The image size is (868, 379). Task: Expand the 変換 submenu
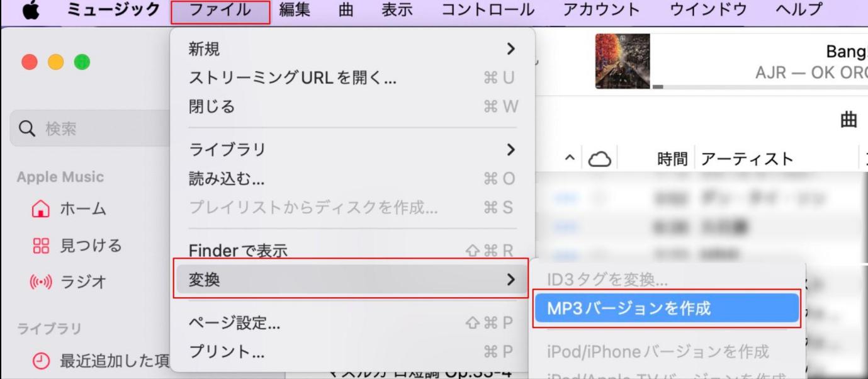click(x=351, y=279)
